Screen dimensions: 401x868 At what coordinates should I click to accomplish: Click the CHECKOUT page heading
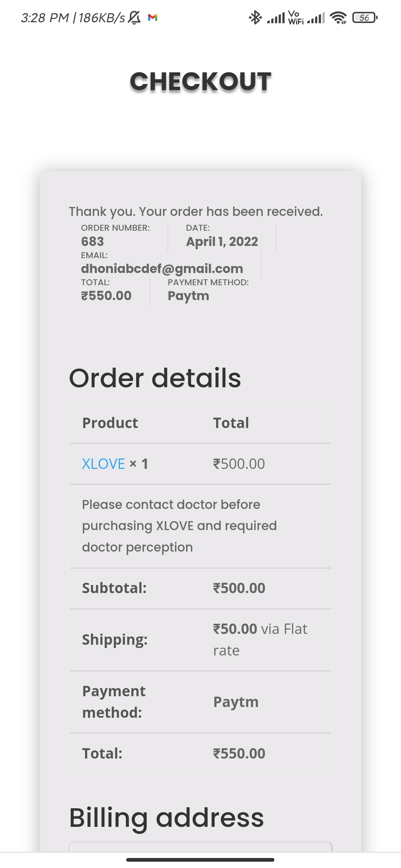pos(200,82)
